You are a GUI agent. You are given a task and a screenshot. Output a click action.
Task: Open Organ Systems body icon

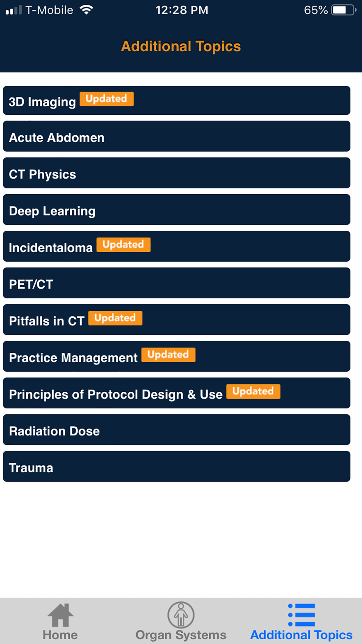(x=181, y=615)
